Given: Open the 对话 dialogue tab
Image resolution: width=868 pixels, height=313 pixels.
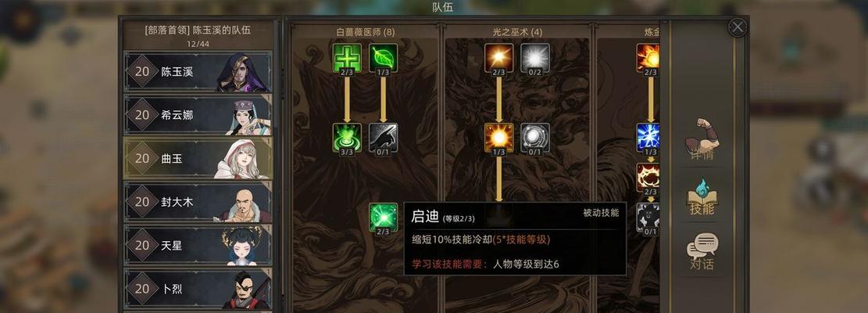Looking at the screenshot, I should 702,252.
